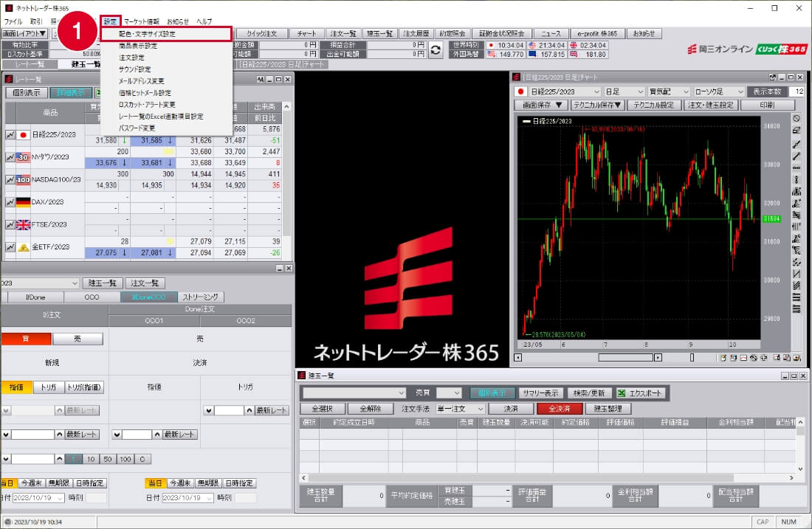The width and height of the screenshot is (812, 529).
Task: Open the 注文手法 単一注文 dropdown
Action: [x=460, y=409]
